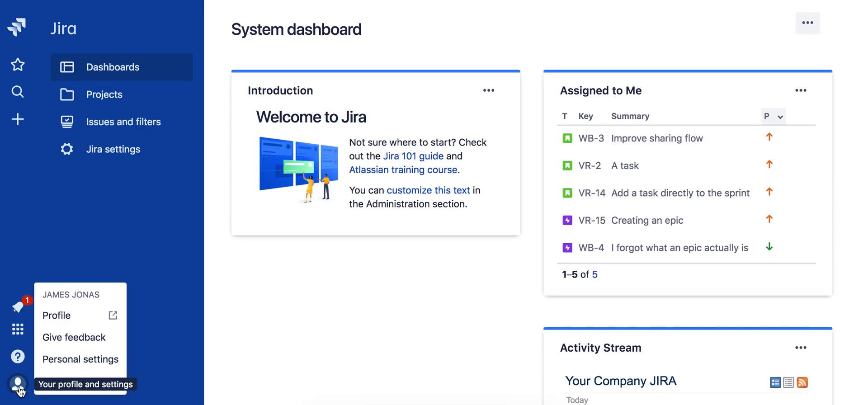Open the Atlassian training course link
Screen dimensions: 868x405
click(403, 170)
